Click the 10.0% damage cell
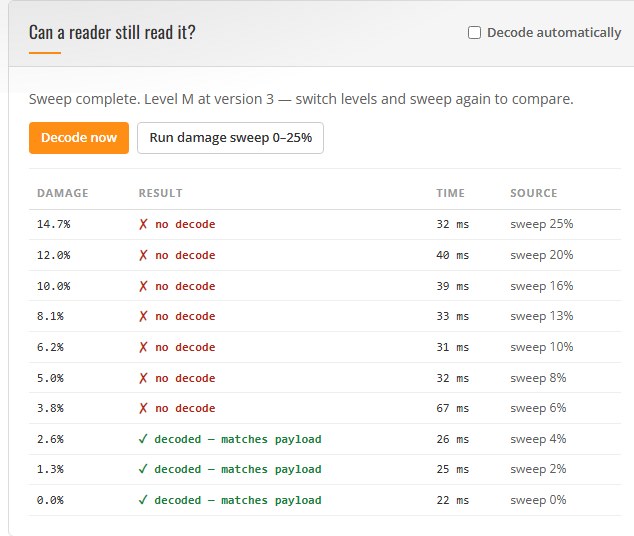Screen dimensions: 634x536 point(54,286)
